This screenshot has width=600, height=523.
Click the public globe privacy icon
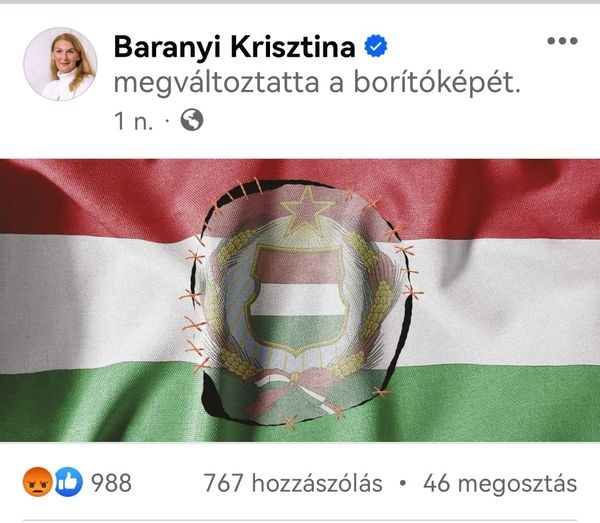(192, 120)
